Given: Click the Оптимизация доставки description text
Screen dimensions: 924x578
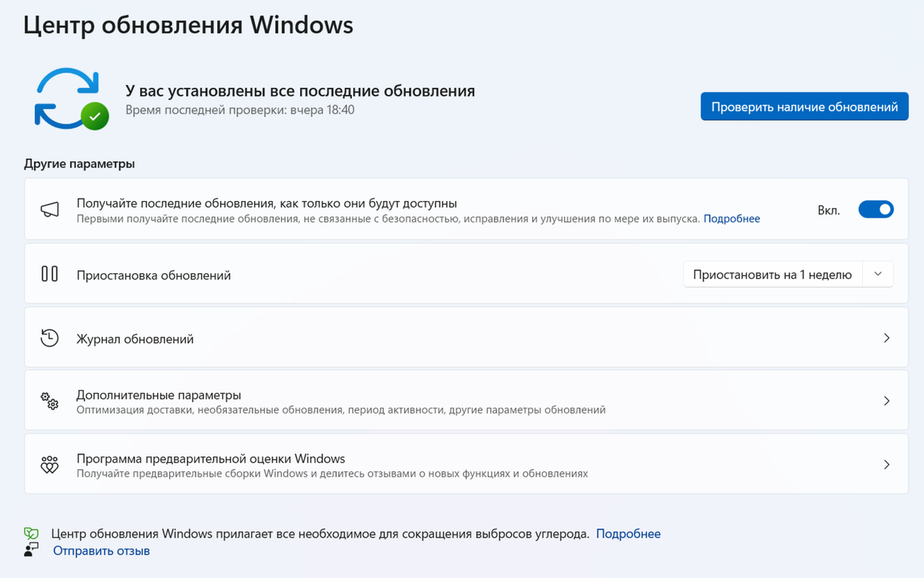Looking at the screenshot, I should (341, 410).
